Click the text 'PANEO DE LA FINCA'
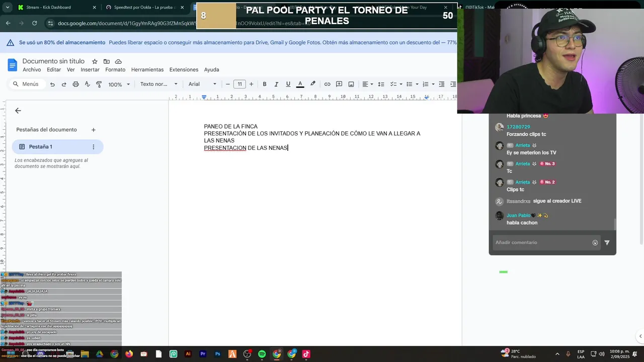This screenshot has width=644, height=362. point(230,127)
